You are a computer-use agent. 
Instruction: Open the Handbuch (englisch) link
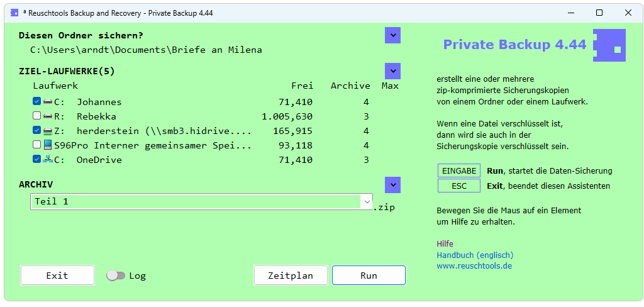pos(475,255)
